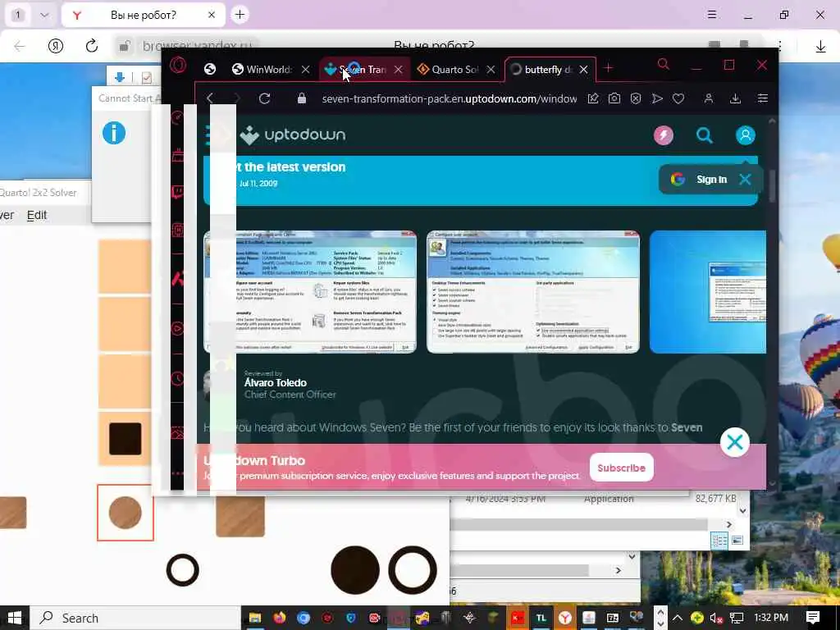This screenshot has width=840, height=630.
Task: Open File Explorer from taskbar
Action: click(255, 618)
